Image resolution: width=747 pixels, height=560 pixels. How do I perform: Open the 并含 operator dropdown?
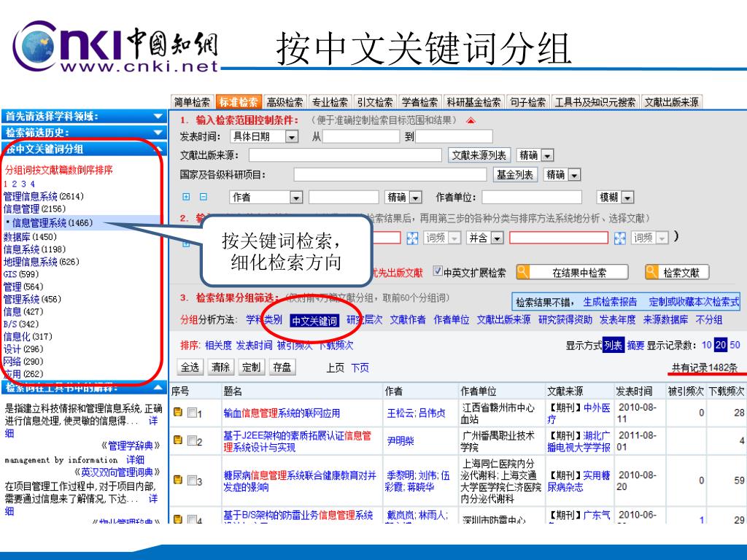point(497,238)
